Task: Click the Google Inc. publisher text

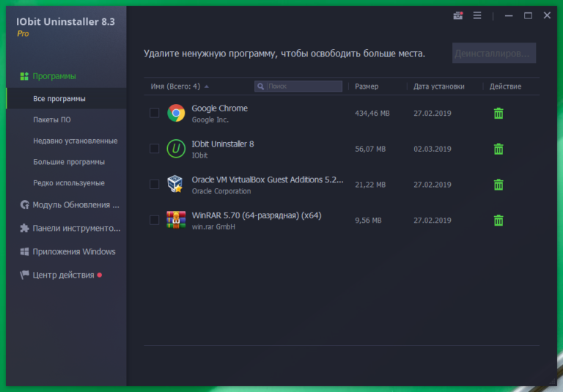Action: (x=210, y=120)
